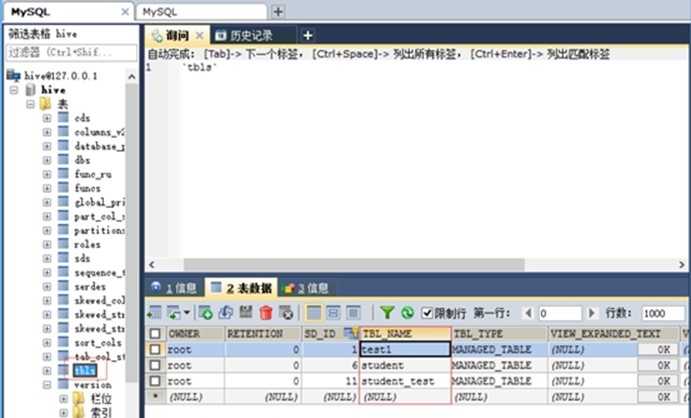691x418 pixels.
Task: Close the 询问 query tab
Action: [x=200, y=35]
